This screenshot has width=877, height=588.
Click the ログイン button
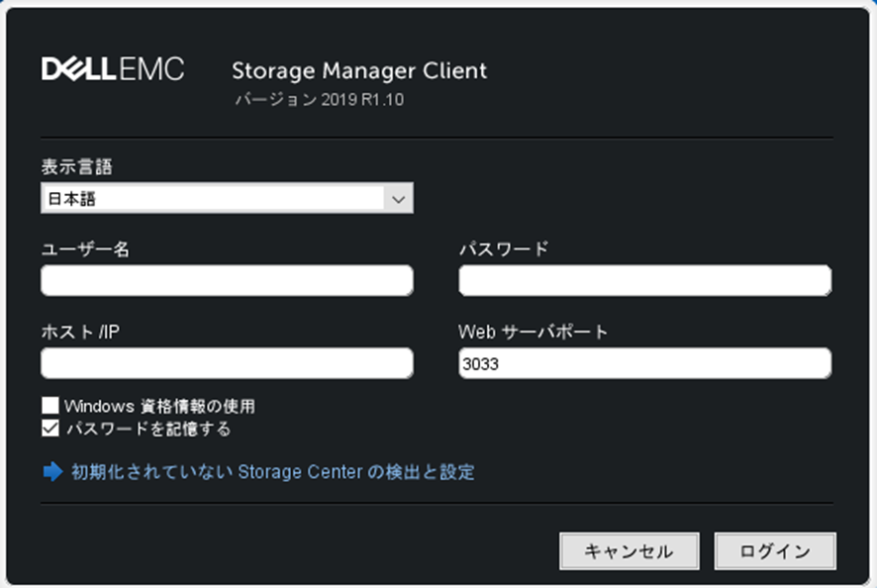775,551
